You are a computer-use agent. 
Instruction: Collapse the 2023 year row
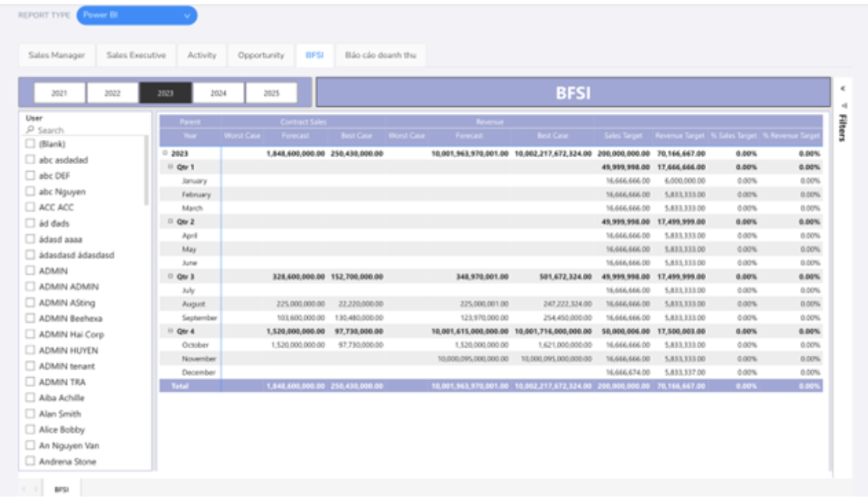(x=165, y=153)
